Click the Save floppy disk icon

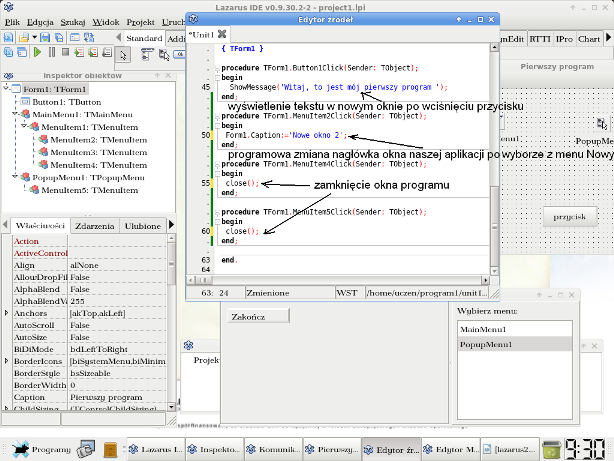[x=45, y=38]
